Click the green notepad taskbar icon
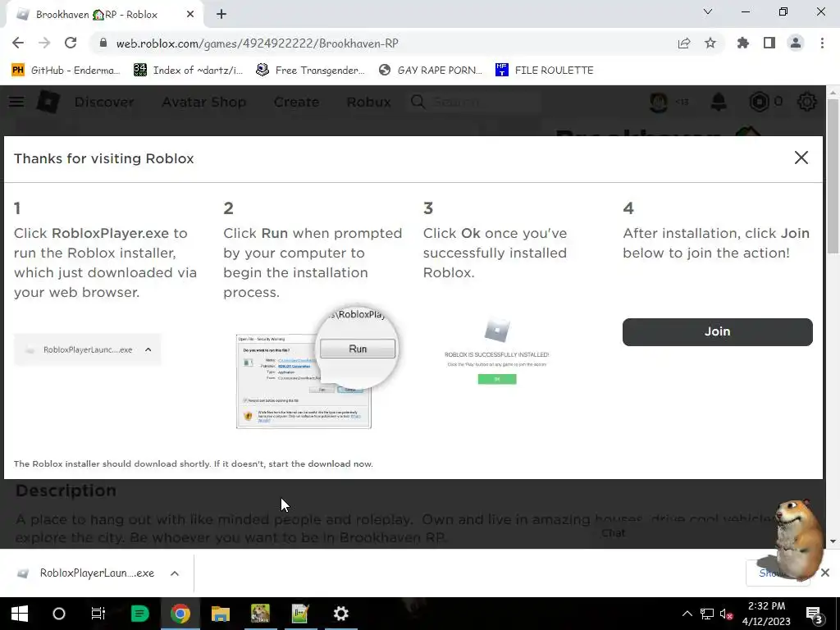 point(300,614)
